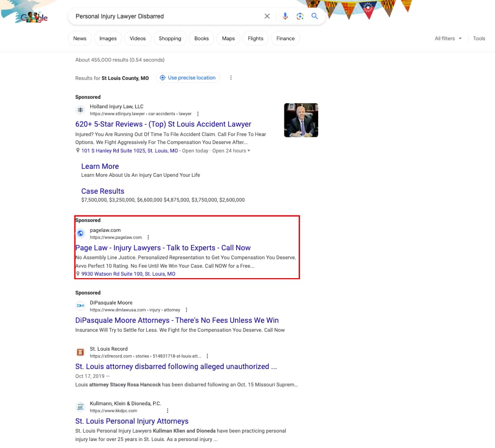Viewport: 495px width, 448px height.
Task: Open 101 S Hanley Rd Suite 1025 address link
Action: [130, 151]
